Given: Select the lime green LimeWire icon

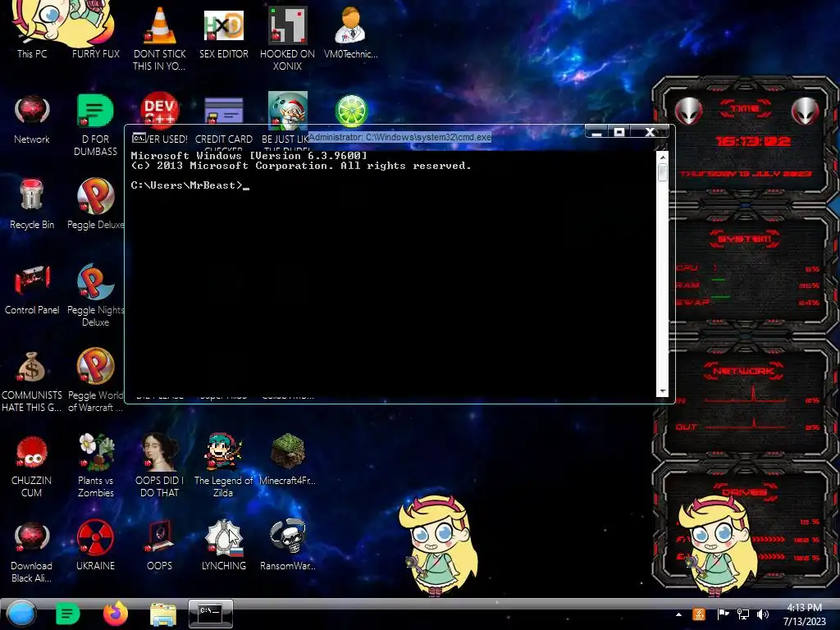Looking at the screenshot, I should click(351, 111).
